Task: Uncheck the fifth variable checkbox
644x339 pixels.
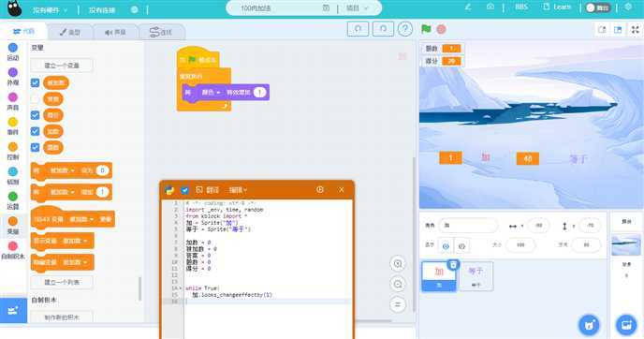Action: pos(36,147)
